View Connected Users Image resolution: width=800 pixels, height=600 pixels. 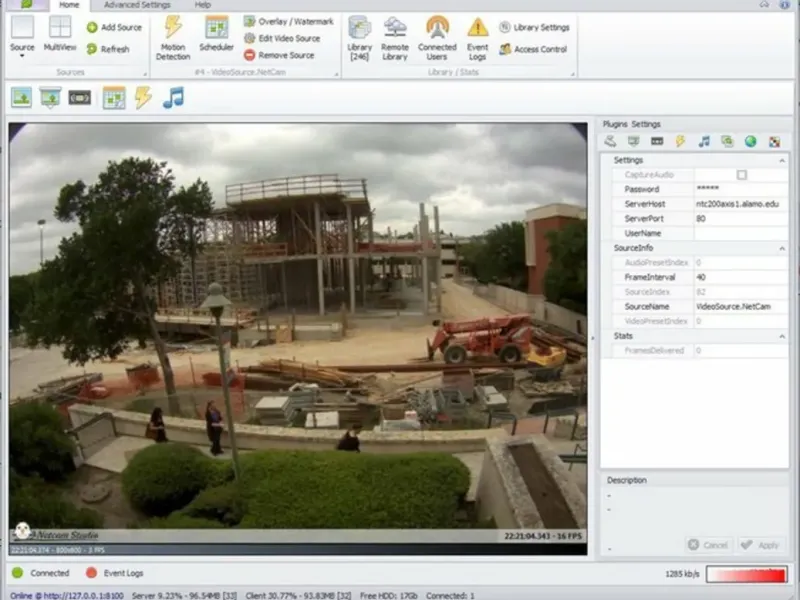coord(437,37)
